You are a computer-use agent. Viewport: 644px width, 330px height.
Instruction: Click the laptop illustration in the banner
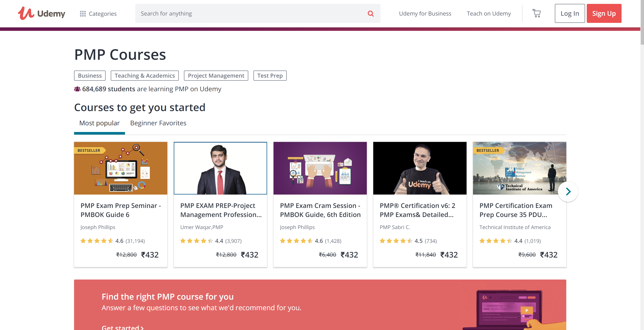point(510,310)
